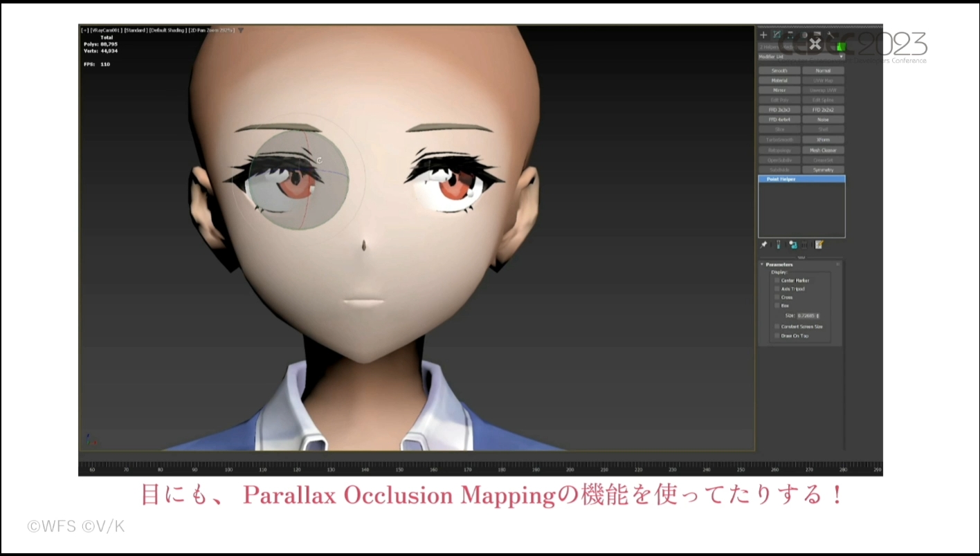Open the Create command panel tab
Screen dimensions: 980x556
point(763,35)
